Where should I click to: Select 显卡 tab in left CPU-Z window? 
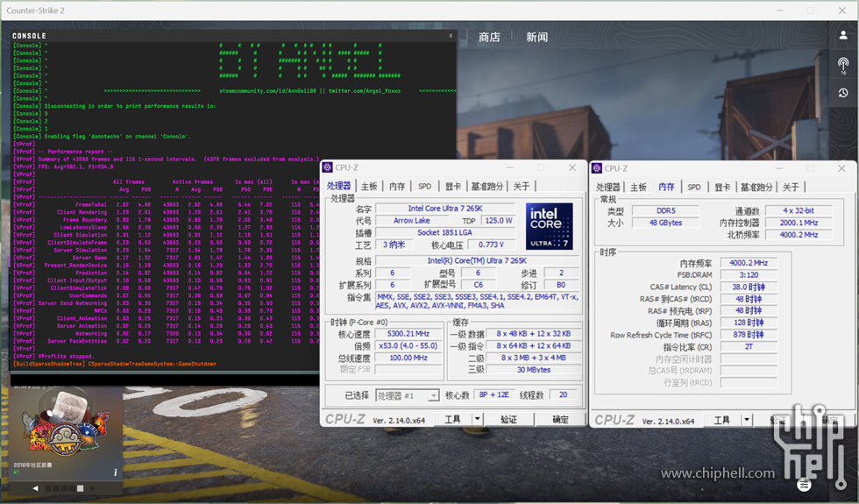[452, 186]
